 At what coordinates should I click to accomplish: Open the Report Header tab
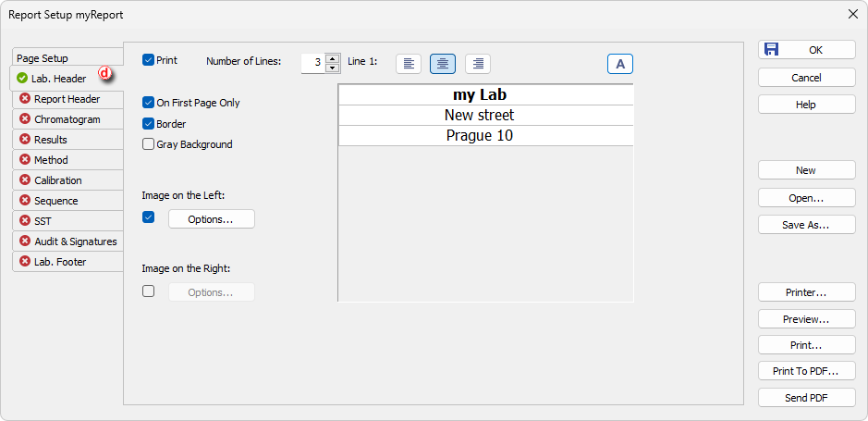click(x=67, y=99)
